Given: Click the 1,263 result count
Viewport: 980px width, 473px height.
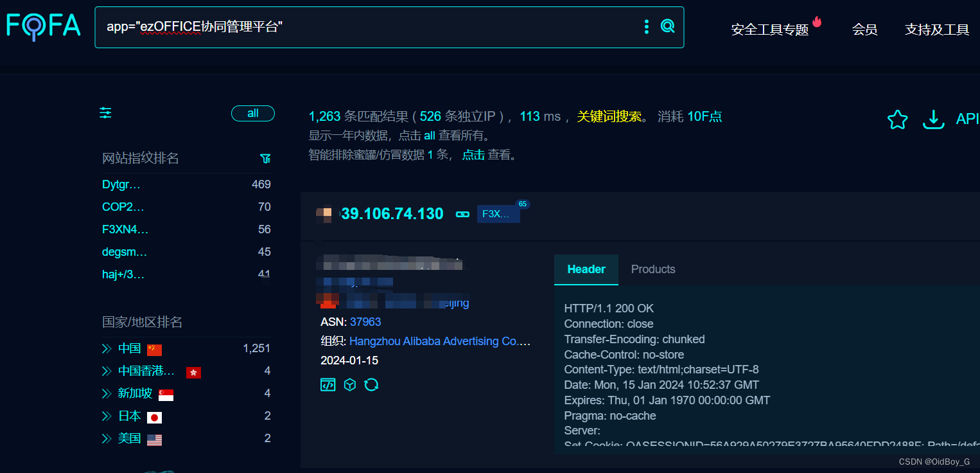Looking at the screenshot, I should point(325,116).
